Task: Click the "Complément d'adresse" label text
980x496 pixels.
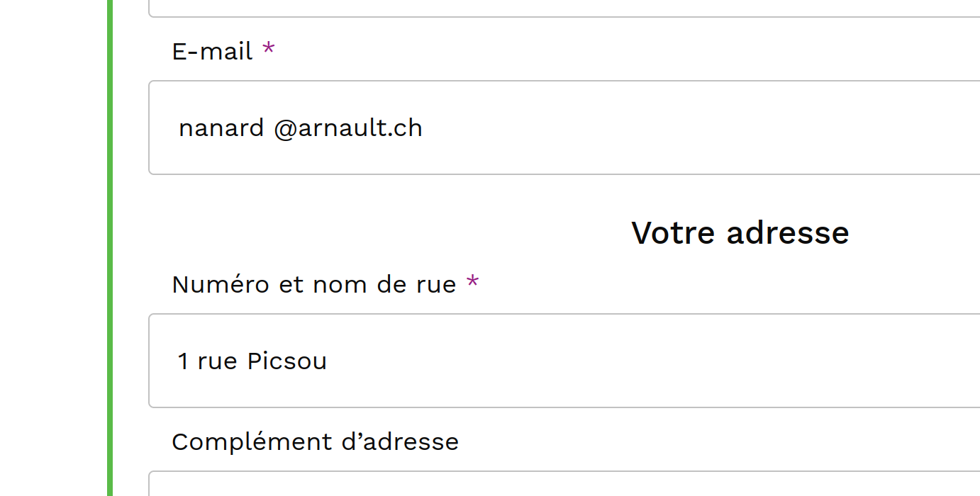Action: (315, 442)
